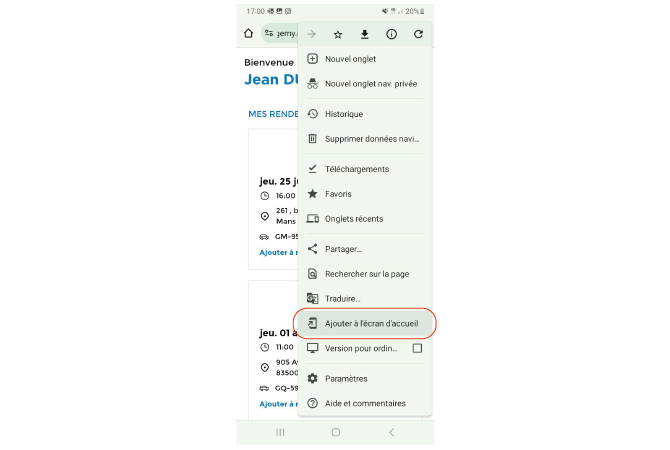This screenshot has width=670, height=450.
Task: Tap the browser home icon
Action: [248, 33]
